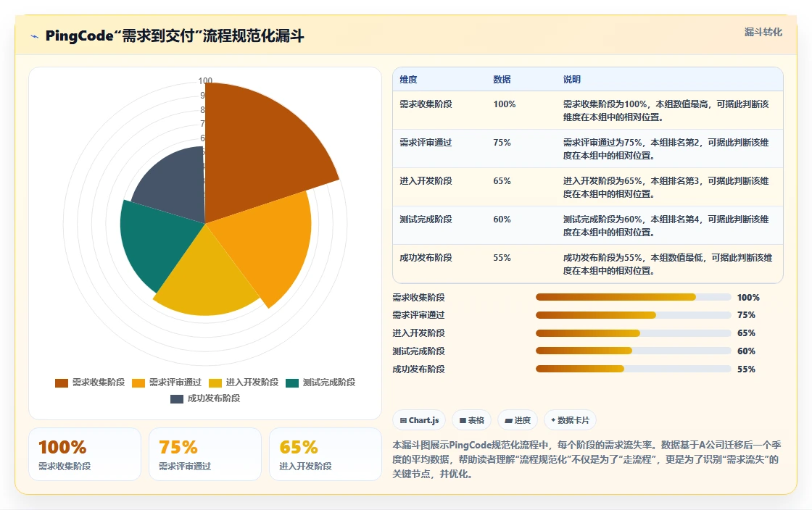Click the 数据 column header
812x510 pixels.
point(502,80)
